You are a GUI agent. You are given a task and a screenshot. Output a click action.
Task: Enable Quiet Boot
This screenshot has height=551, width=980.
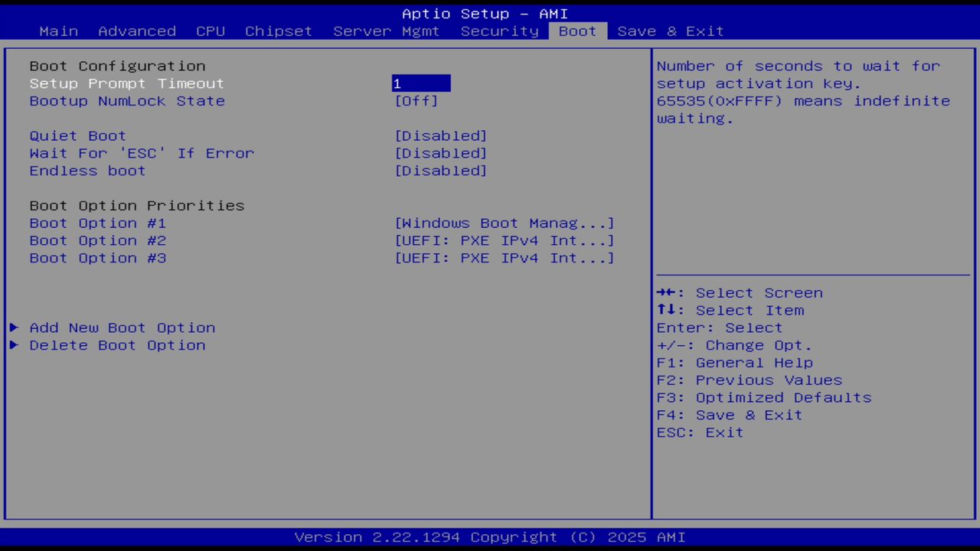click(440, 135)
